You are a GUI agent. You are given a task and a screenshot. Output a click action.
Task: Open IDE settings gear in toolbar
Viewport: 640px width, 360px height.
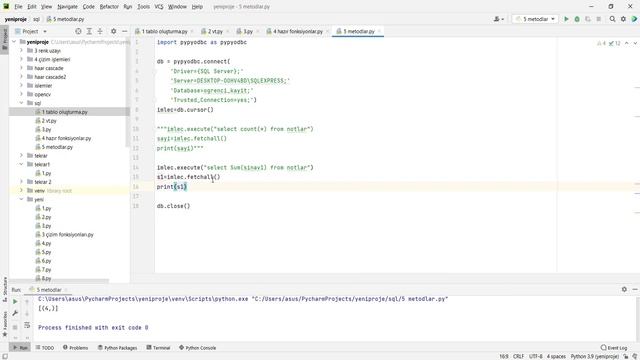pyautogui.click(x=623, y=19)
